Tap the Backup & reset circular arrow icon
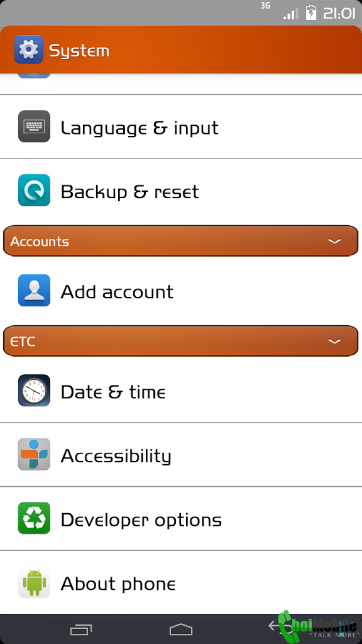 pos(34,191)
